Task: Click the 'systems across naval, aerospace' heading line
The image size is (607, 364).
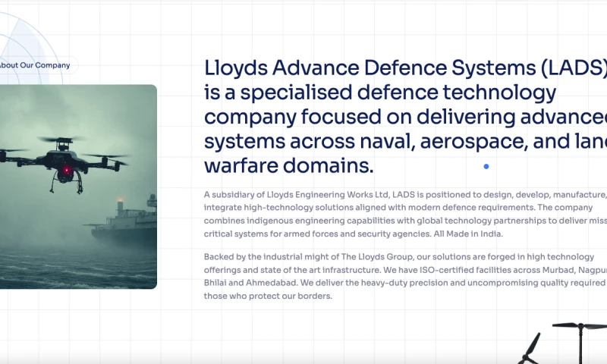Action: (405, 141)
